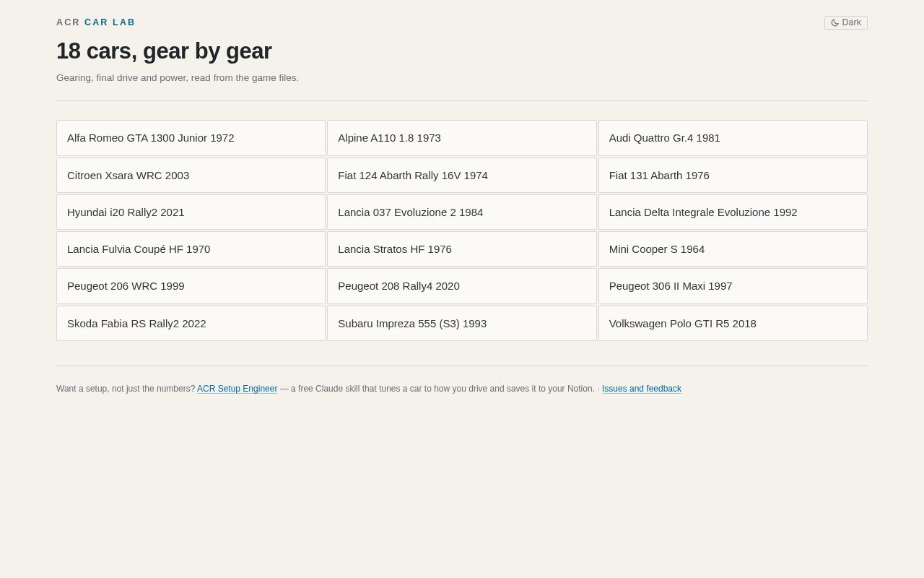Choose Lancia Stratos HF 1976
924x578 pixels.
pos(462,249)
